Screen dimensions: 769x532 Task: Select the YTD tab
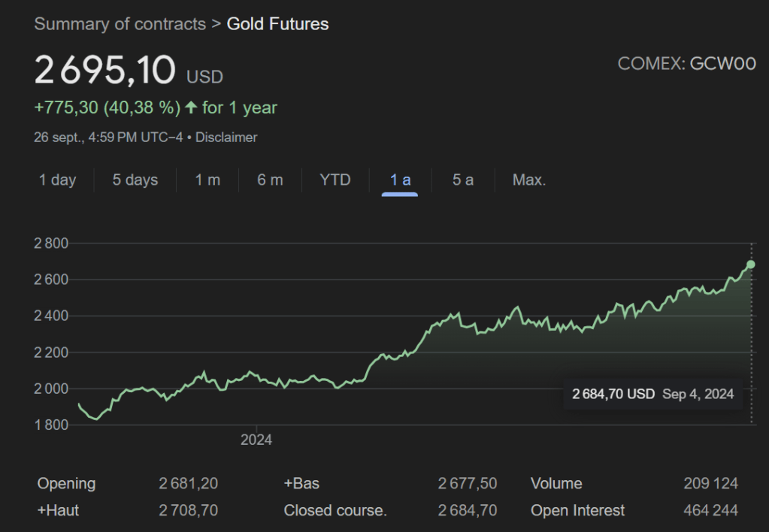click(335, 180)
